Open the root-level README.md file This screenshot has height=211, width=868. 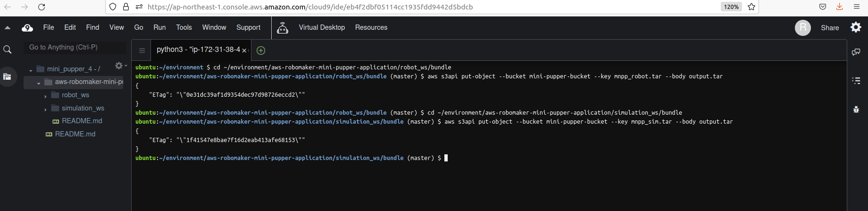point(75,134)
